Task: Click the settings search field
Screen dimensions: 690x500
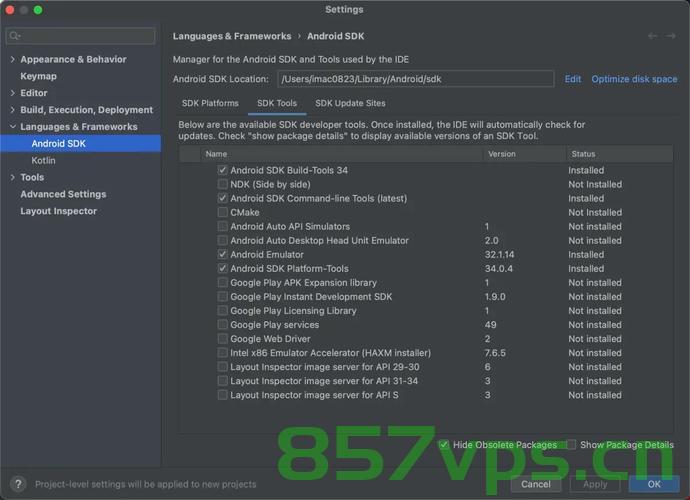Action: tap(81, 36)
